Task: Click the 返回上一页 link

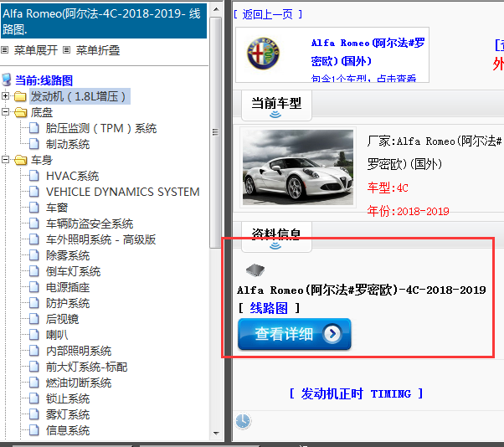Action: pos(267,14)
